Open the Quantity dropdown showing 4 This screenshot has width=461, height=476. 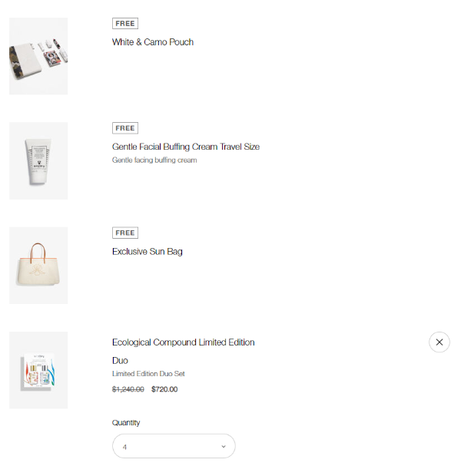174,446
